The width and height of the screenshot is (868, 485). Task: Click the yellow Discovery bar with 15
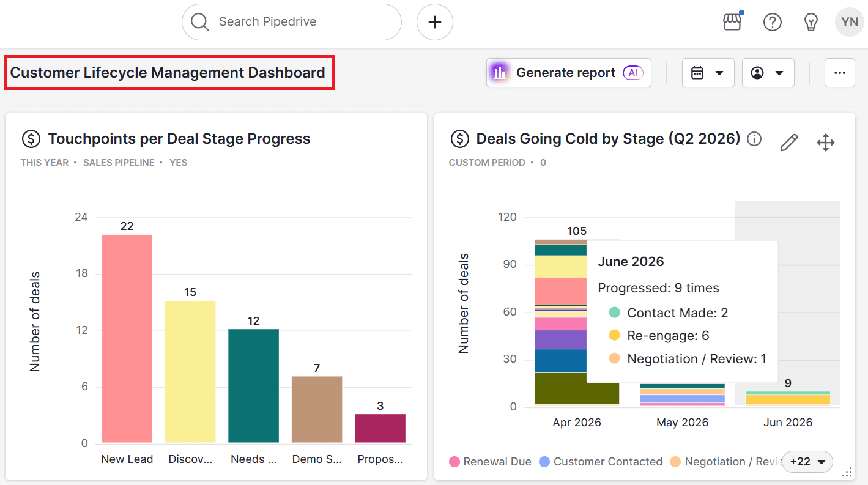[x=190, y=371]
